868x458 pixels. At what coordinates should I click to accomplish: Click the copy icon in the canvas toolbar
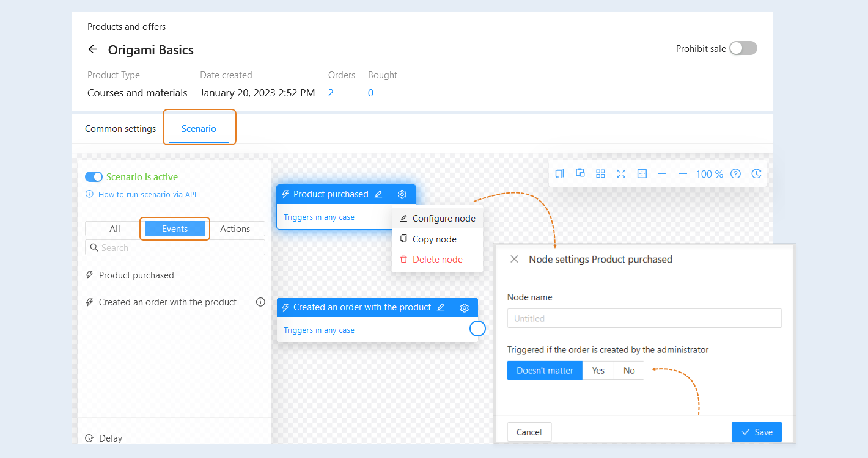pyautogui.click(x=559, y=173)
